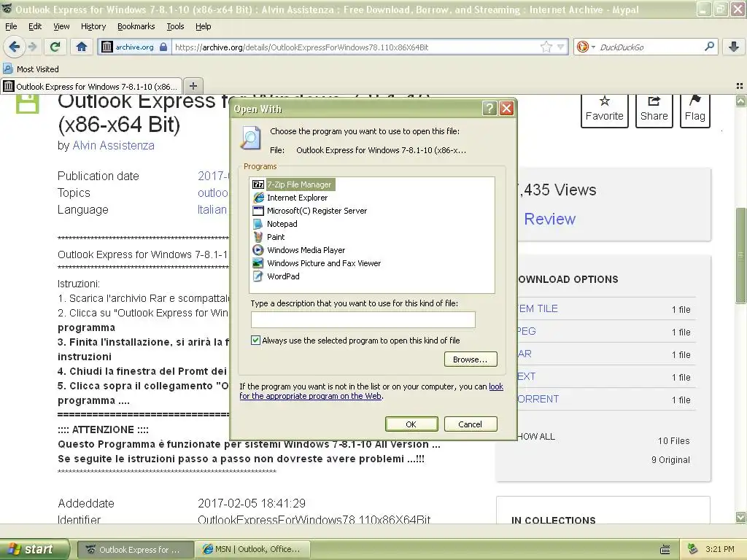The height and width of the screenshot is (560, 747).
Task: Open the File menu
Action: (11, 26)
